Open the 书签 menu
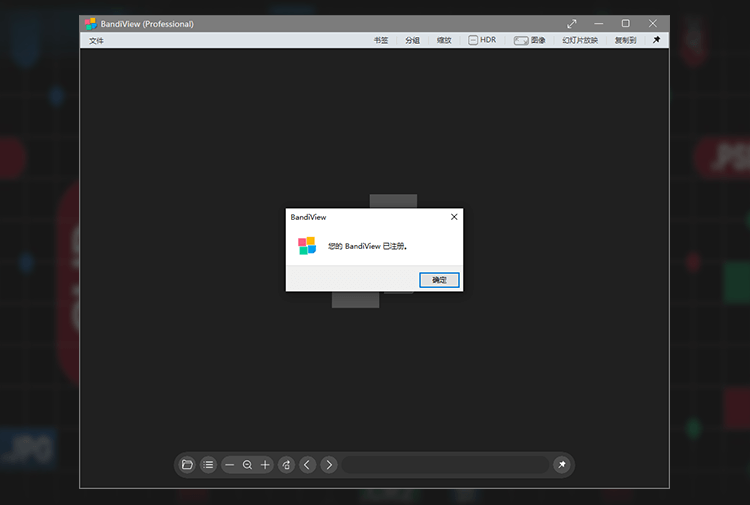 [381, 40]
